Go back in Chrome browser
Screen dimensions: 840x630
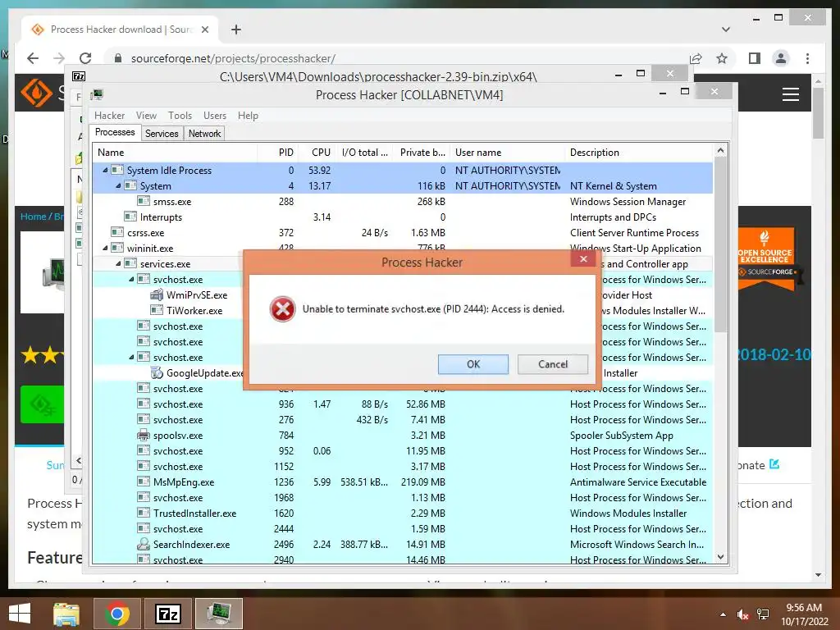point(33,58)
